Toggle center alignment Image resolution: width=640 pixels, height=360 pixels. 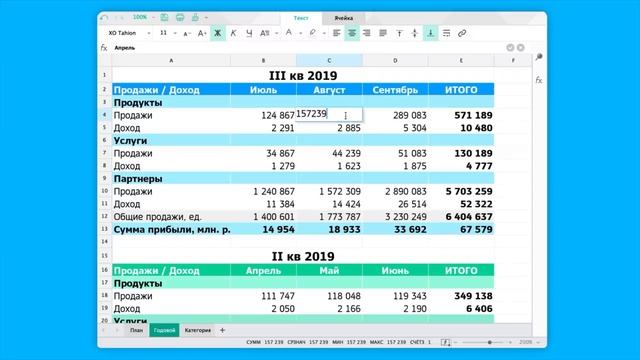pyautogui.click(x=351, y=33)
